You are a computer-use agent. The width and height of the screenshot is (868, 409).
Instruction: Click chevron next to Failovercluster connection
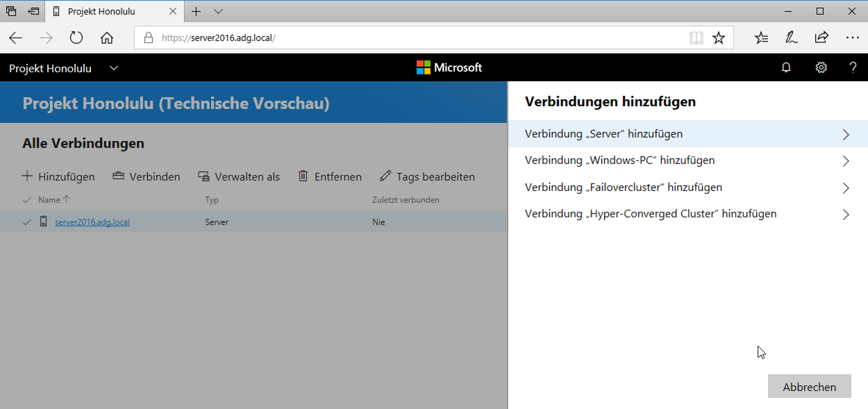pos(846,188)
